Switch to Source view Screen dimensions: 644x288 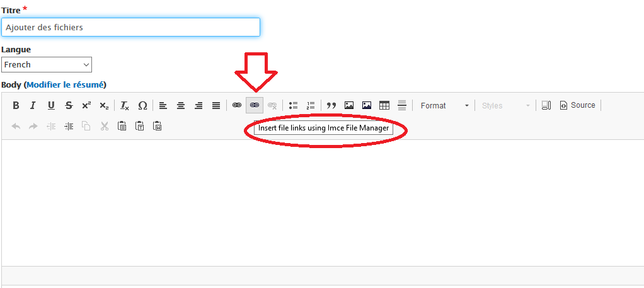click(x=577, y=106)
